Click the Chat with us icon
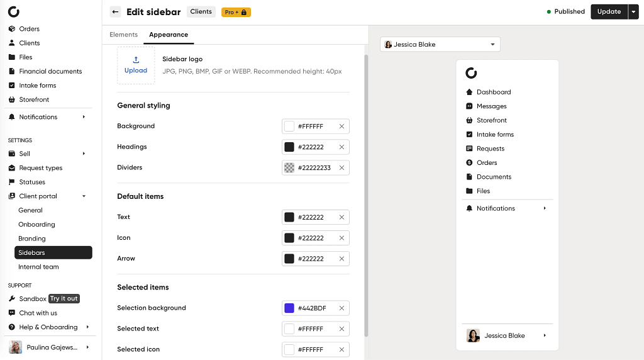The width and height of the screenshot is (644, 360). tap(12, 313)
